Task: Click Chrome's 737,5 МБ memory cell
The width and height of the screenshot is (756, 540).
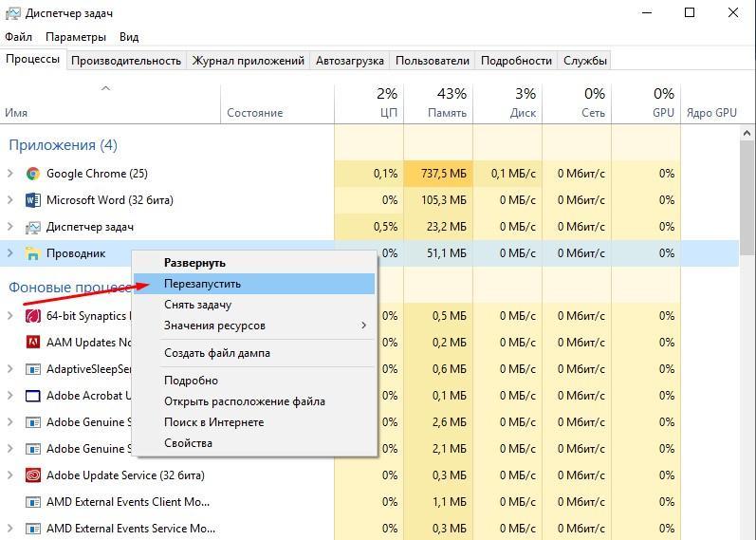Action: 438,174
